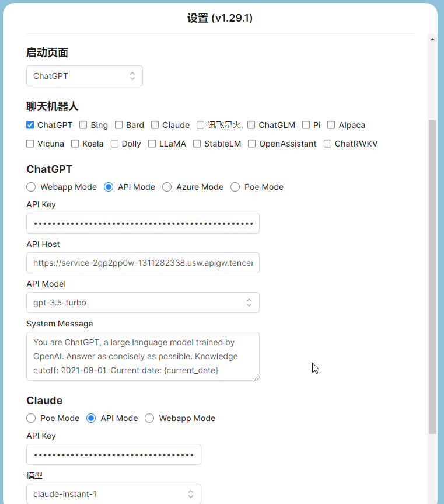Click the API Model label
Screen dimensions: 444x504
coord(46,284)
